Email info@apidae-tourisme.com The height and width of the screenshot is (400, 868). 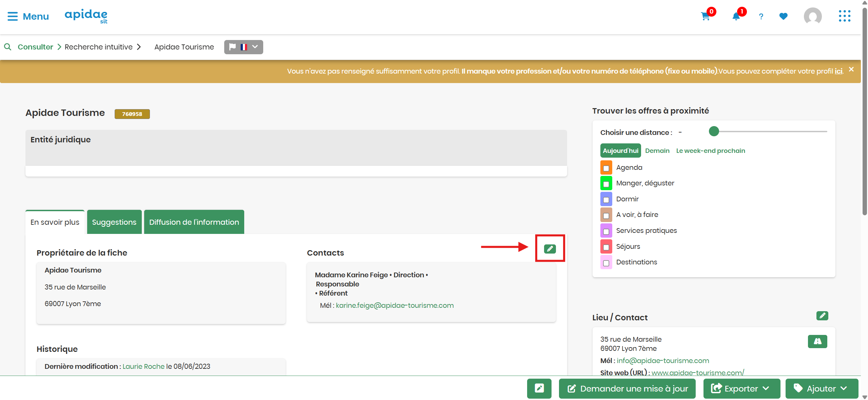coord(663,360)
